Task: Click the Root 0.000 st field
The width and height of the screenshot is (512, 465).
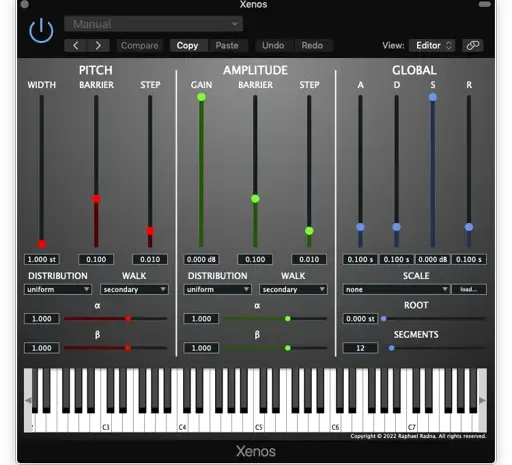Action: (360, 319)
